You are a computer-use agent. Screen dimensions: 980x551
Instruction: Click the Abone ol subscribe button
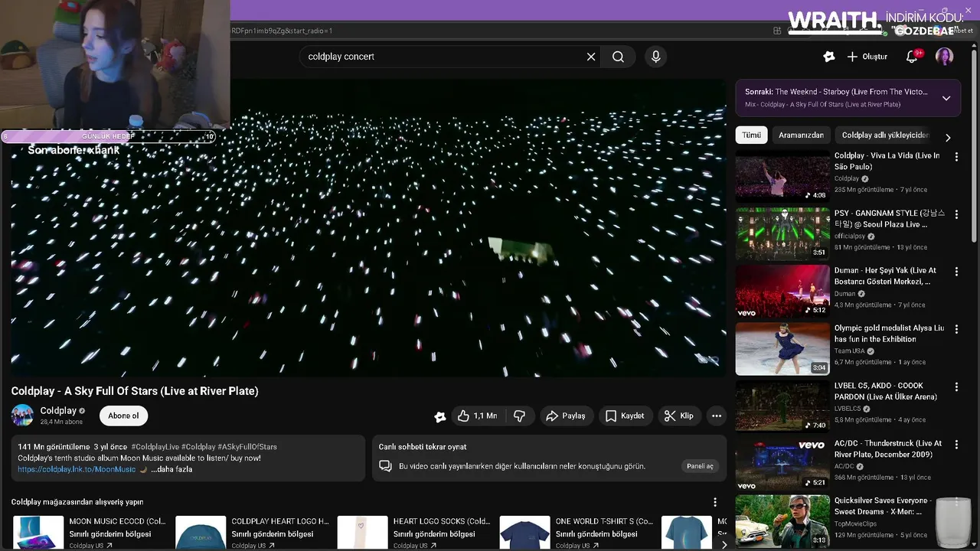coord(123,416)
